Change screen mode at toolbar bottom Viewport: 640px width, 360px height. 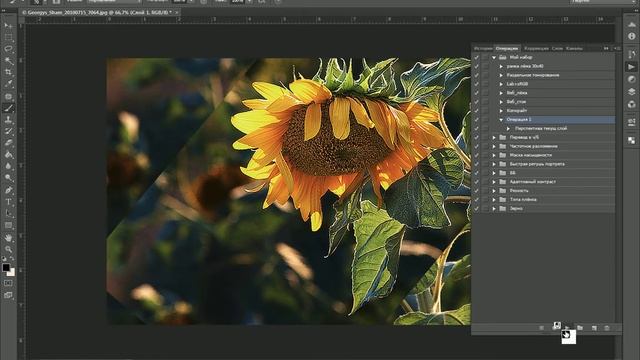[8, 295]
